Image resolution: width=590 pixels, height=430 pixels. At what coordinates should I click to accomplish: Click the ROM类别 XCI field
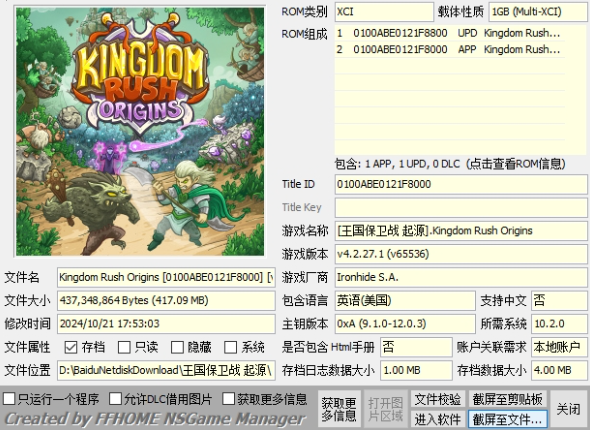pyautogui.click(x=384, y=12)
